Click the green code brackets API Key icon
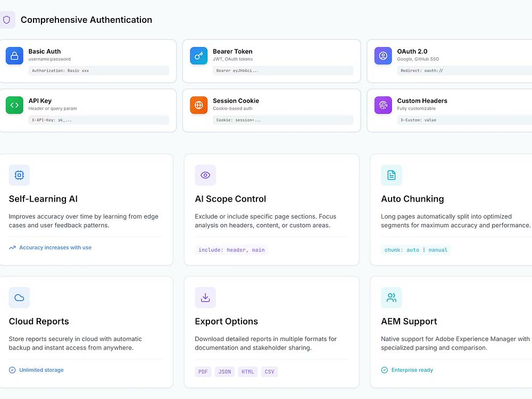 (x=14, y=105)
